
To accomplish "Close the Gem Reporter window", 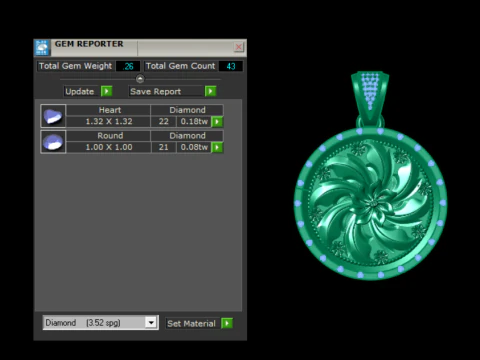I will point(239,47).
